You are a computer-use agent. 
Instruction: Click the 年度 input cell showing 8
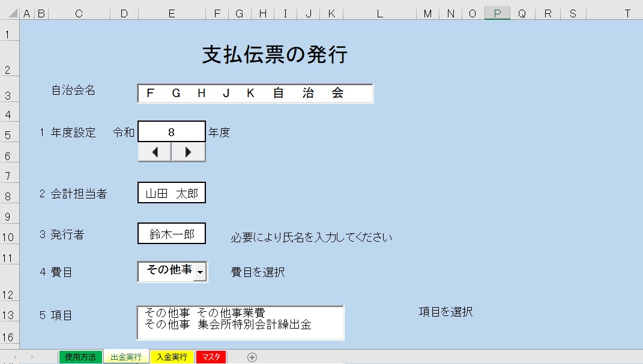pos(171,131)
